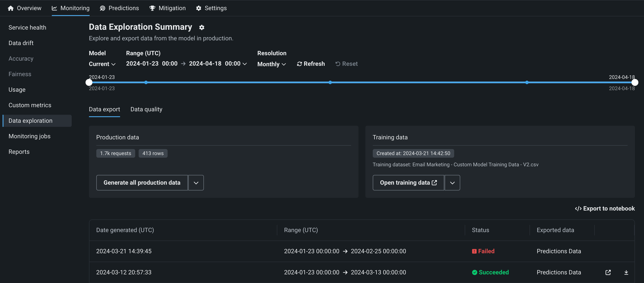This screenshot has width=644, height=283.
Task: Click the Export to notebook code icon
Action: coord(578,209)
